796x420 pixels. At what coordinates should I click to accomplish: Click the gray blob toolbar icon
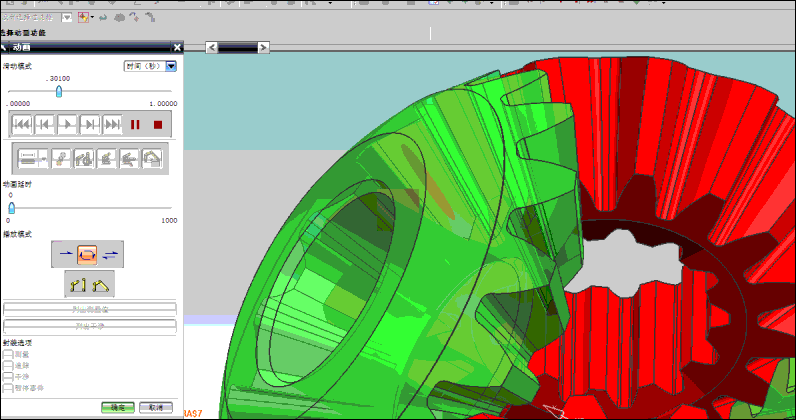click(119, 18)
